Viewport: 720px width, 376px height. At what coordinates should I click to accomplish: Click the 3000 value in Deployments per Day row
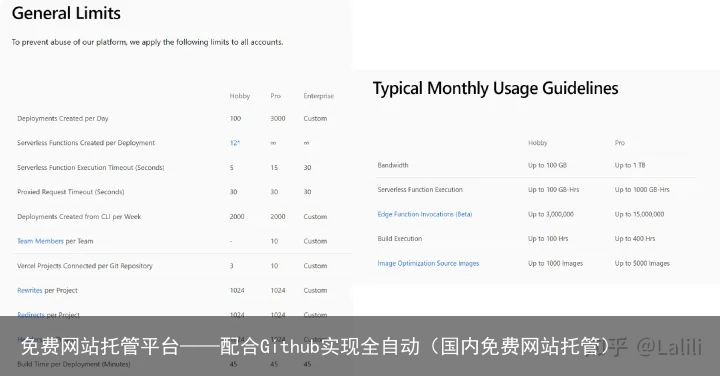[278, 118]
